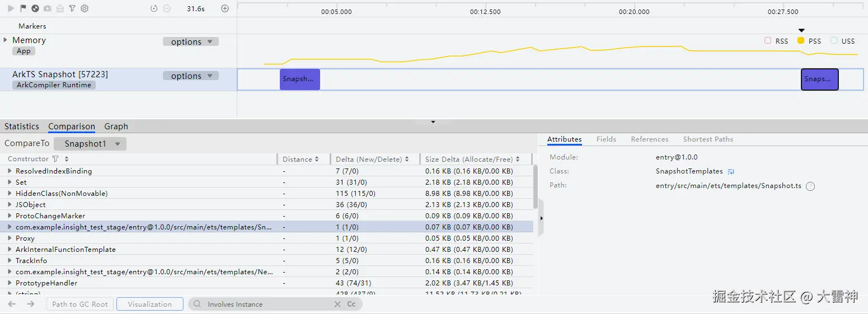This screenshot has height=314, width=868.
Task: Switch to the Comparison tab
Action: point(72,126)
